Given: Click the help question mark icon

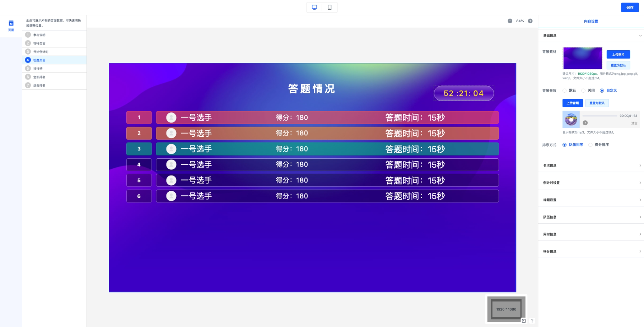Looking at the screenshot, I should 532,321.
